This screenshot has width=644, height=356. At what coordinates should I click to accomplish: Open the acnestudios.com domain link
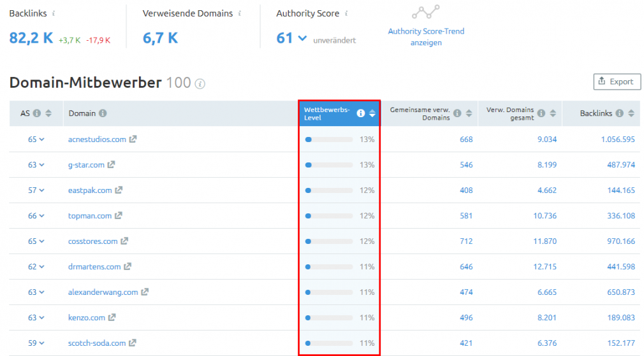tap(97, 139)
